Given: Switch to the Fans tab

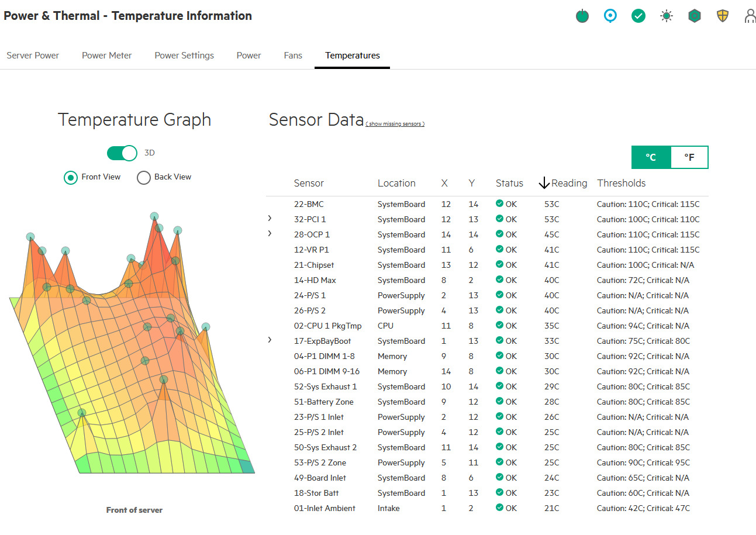Looking at the screenshot, I should 293,56.
